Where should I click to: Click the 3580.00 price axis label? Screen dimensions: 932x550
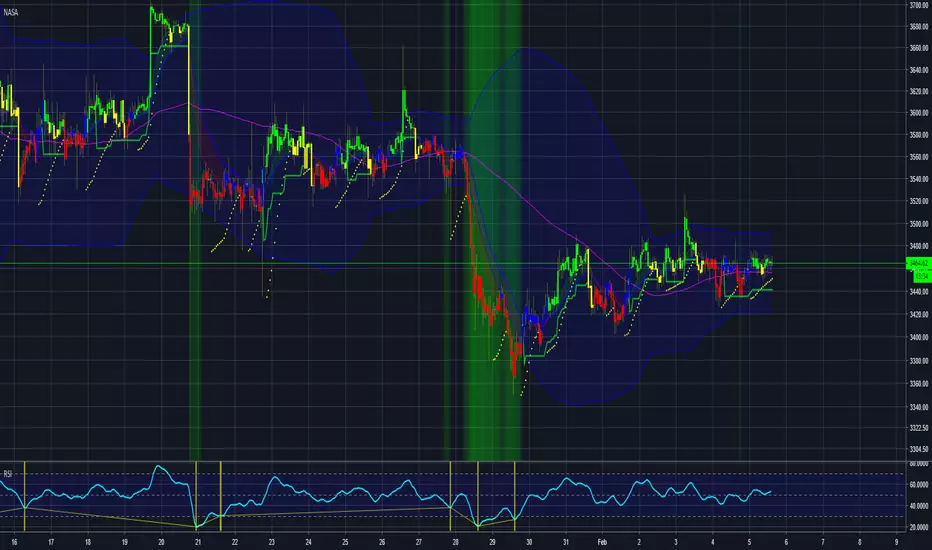click(x=919, y=135)
